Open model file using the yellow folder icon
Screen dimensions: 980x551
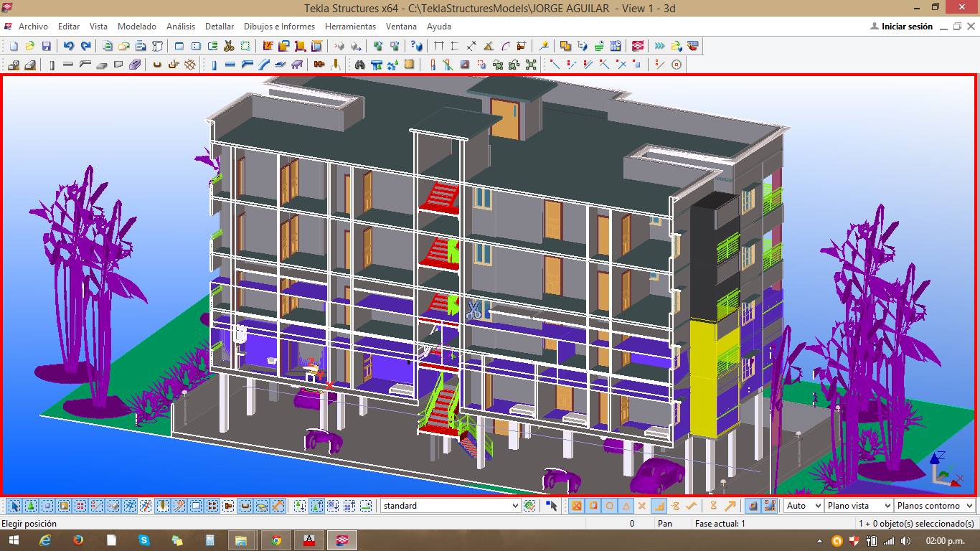[29, 46]
